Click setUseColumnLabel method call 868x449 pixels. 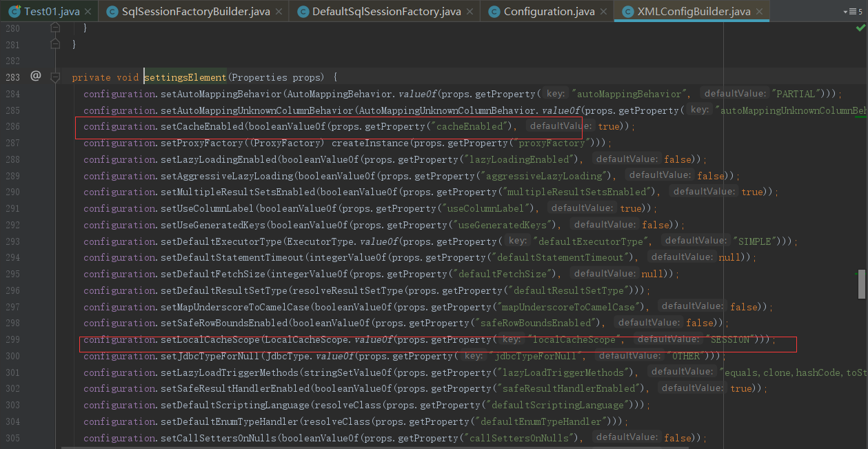pyautogui.click(x=208, y=208)
